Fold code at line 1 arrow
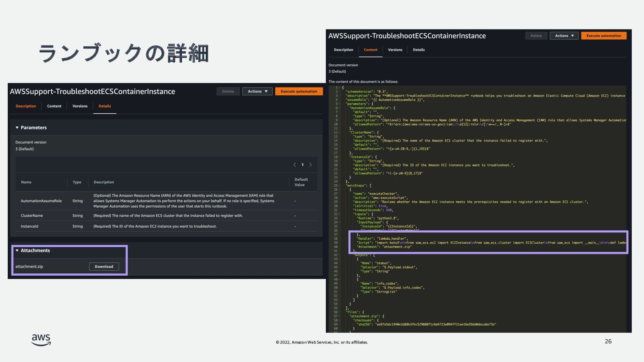 339,87
